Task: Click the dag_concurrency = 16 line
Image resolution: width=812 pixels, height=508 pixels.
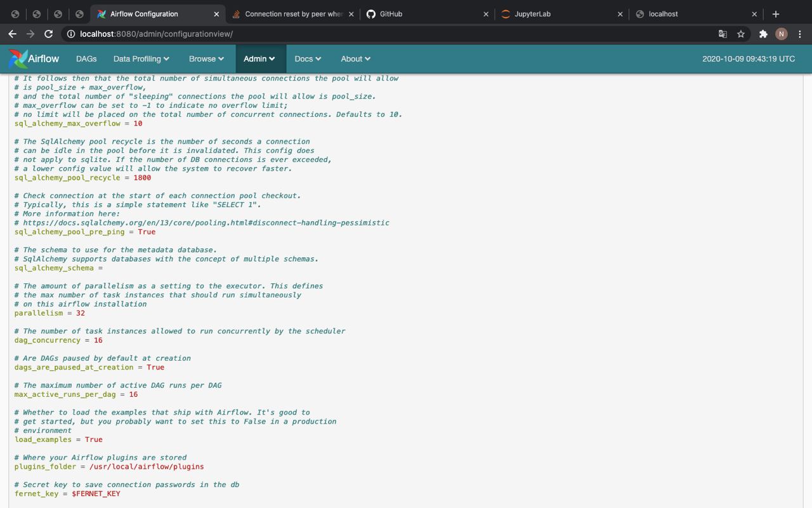Action: [58, 340]
